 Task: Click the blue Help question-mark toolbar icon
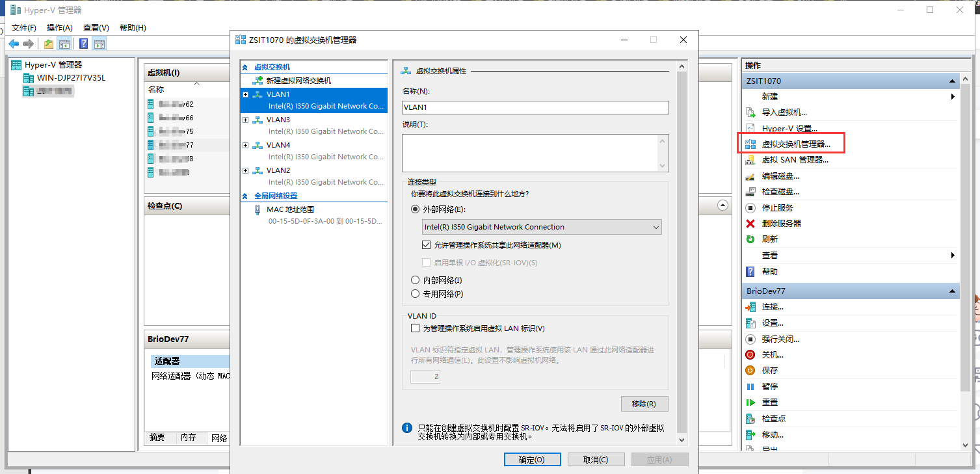tap(84, 44)
